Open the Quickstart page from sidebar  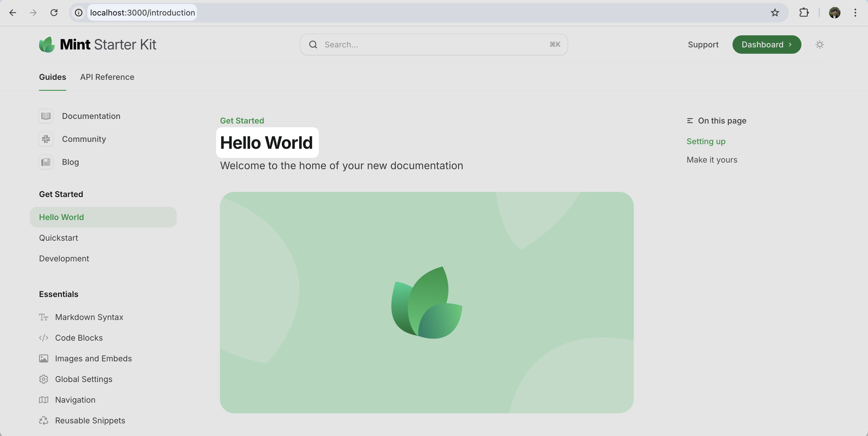coord(59,238)
